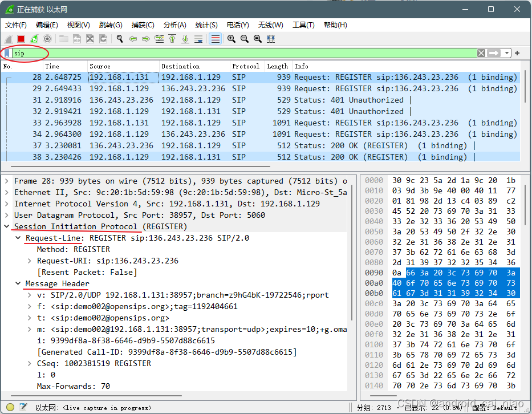
Task: Click the open capture file folder icon
Action: 64,39
